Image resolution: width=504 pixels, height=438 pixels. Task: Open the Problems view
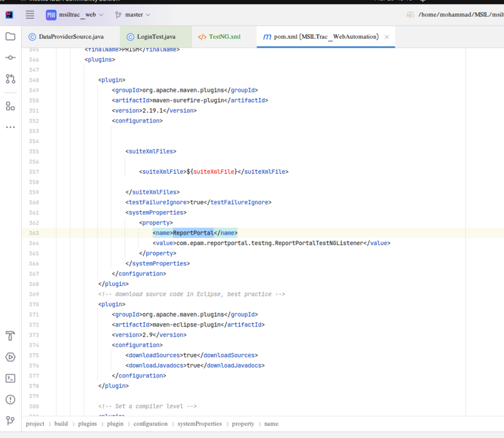[10, 399]
